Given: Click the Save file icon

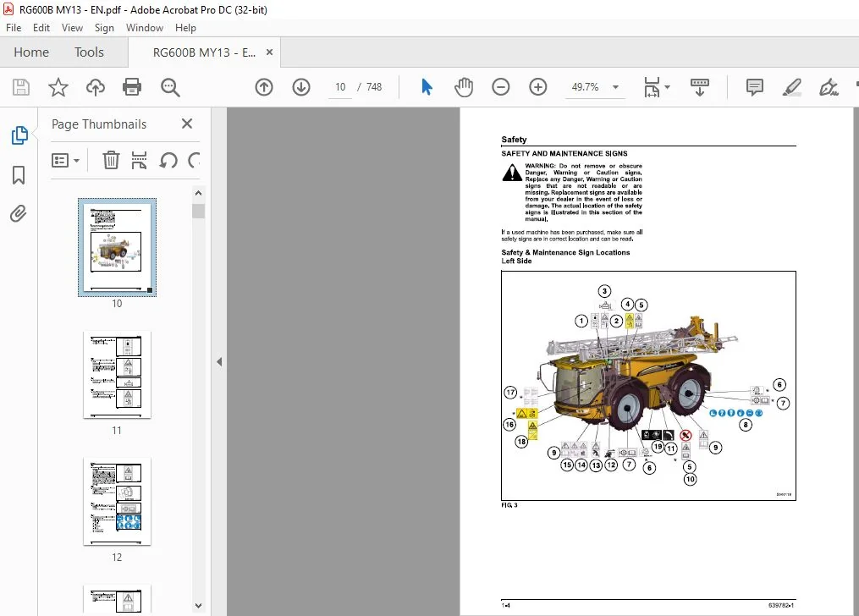Looking at the screenshot, I should [x=21, y=87].
